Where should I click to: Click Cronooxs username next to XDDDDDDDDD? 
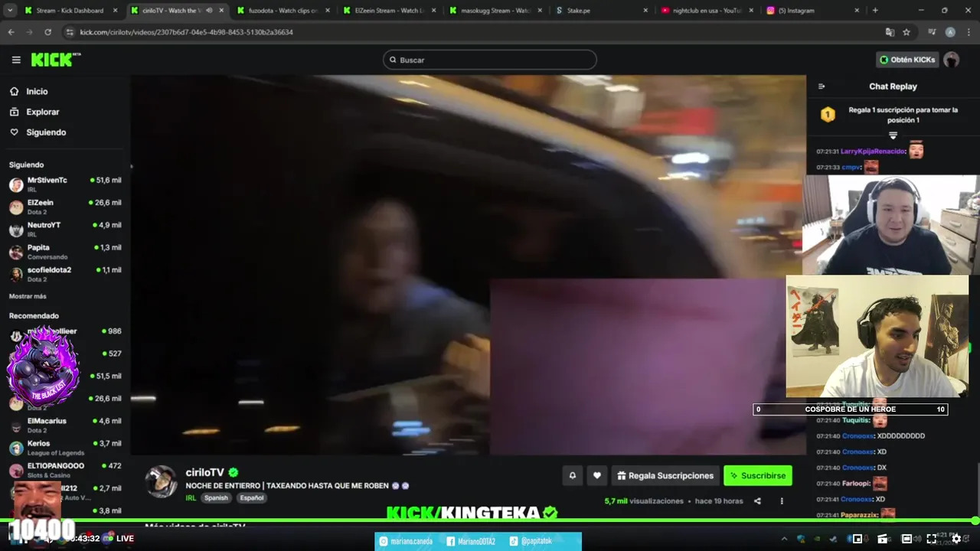[x=857, y=435]
